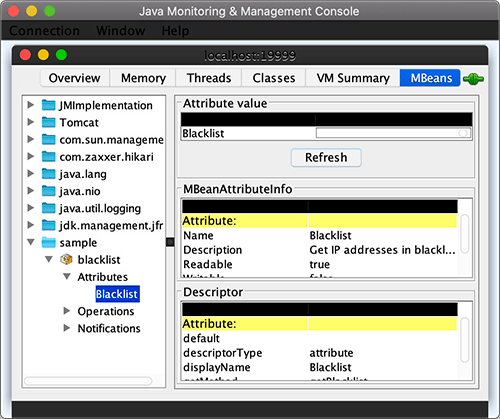Click the java.lang folder icon
This screenshot has width=500, height=419.
tap(49, 174)
